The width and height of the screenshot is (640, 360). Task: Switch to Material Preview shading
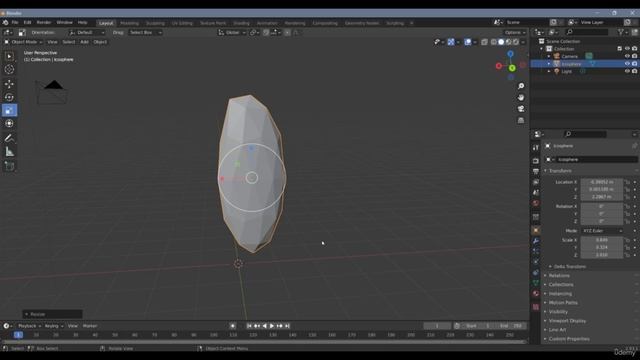(509, 42)
